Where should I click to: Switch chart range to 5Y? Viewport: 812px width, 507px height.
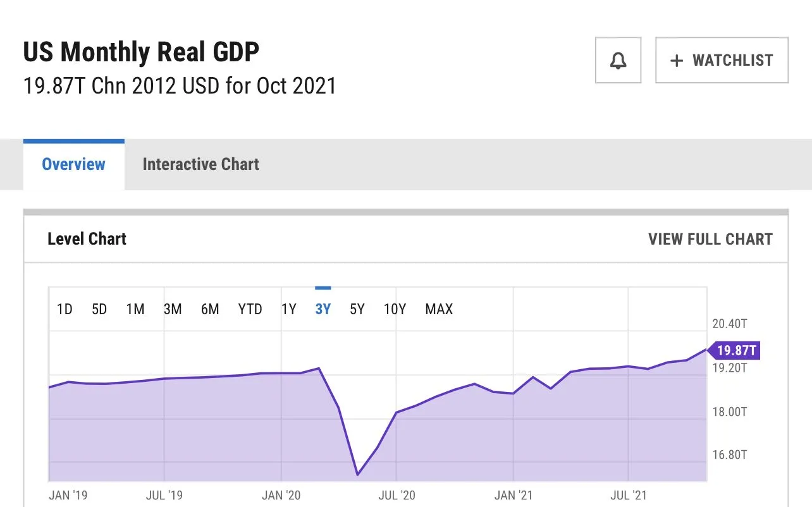357,309
